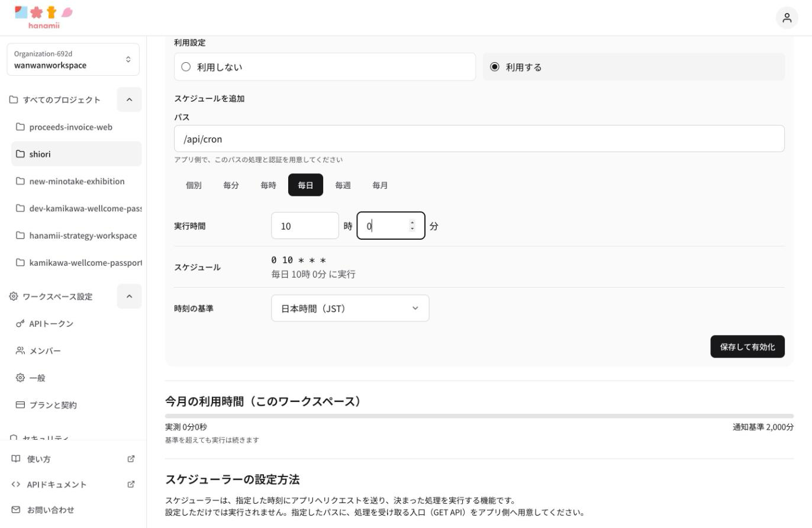Click the folder icon beside すべてのプロジェクト

(14, 99)
